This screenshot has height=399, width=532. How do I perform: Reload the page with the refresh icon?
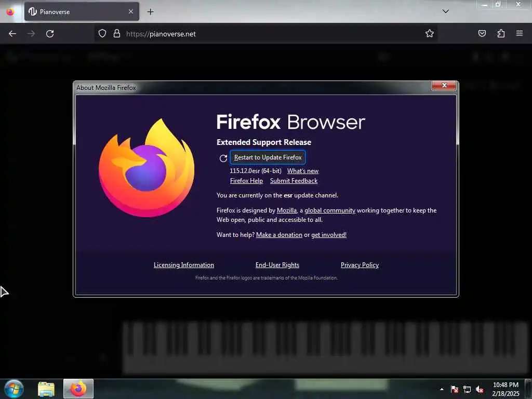[50, 34]
